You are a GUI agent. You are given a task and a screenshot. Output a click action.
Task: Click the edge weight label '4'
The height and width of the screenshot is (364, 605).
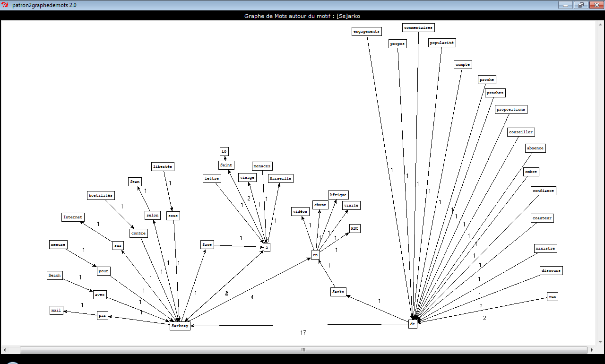(x=252, y=297)
